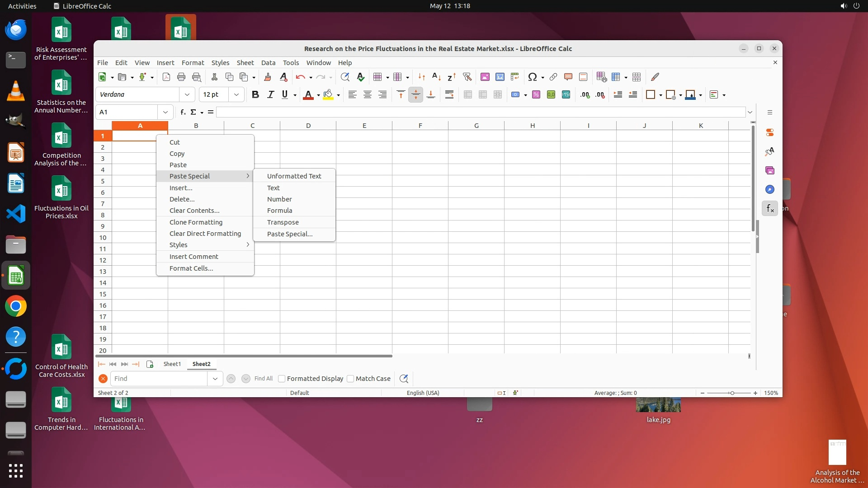Expand the font name Verdana dropdown
The height and width of the screenshot is (488, 868).
coord(187,94)
